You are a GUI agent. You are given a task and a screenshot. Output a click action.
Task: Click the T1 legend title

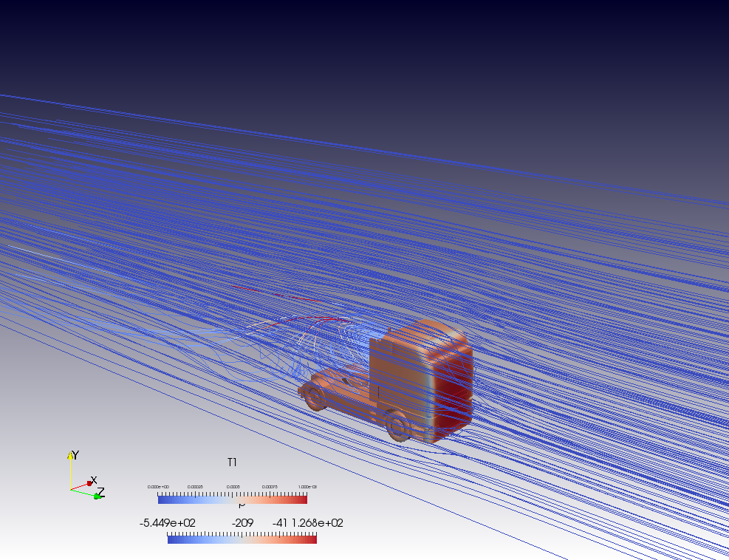tap(232, 462)
